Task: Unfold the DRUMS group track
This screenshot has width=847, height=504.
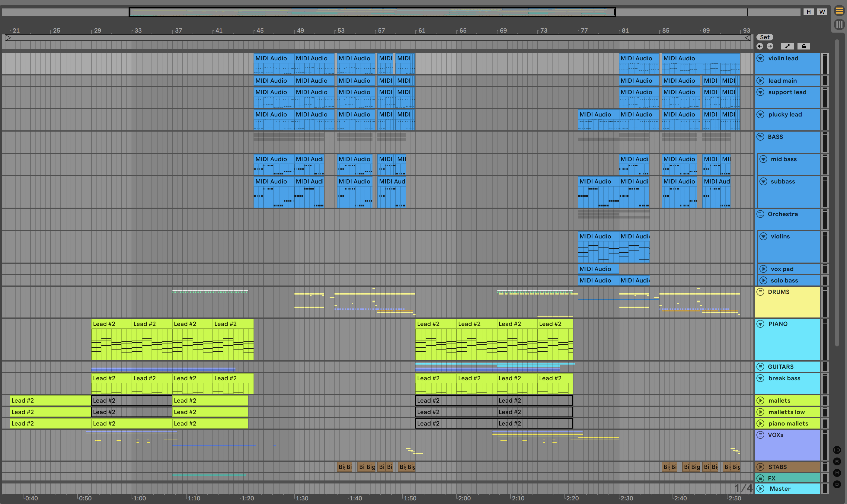Action: (x=760, y=292)
